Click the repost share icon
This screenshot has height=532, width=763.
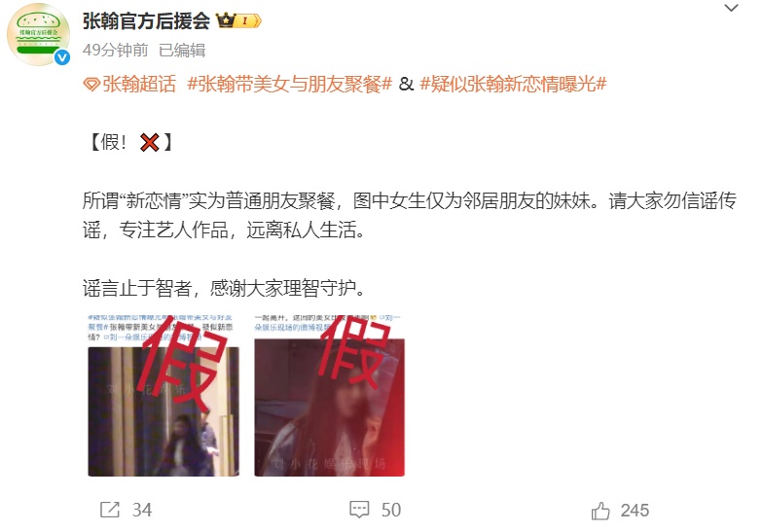click(109, 510)
